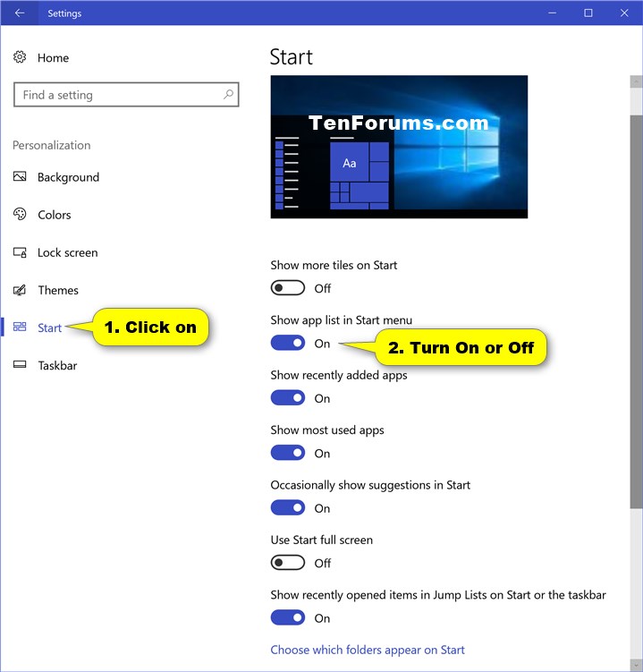Click the Personalization section heading
This screenshot has height=672, width=643.
[51, 145]
